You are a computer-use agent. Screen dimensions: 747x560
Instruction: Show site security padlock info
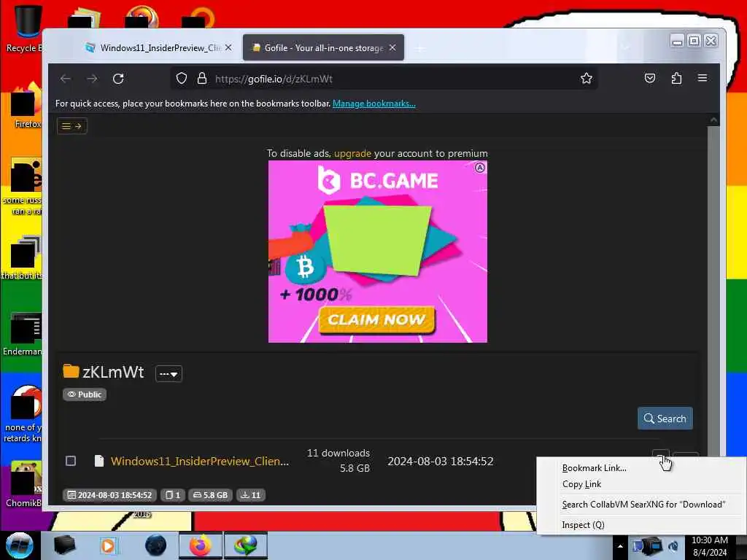pyautogui.click(x=202, y=79)
